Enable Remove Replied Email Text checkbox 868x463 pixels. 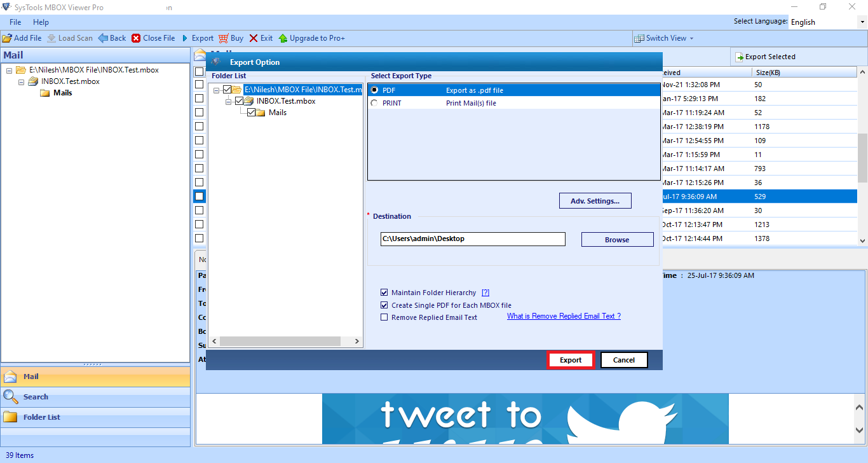384,317
